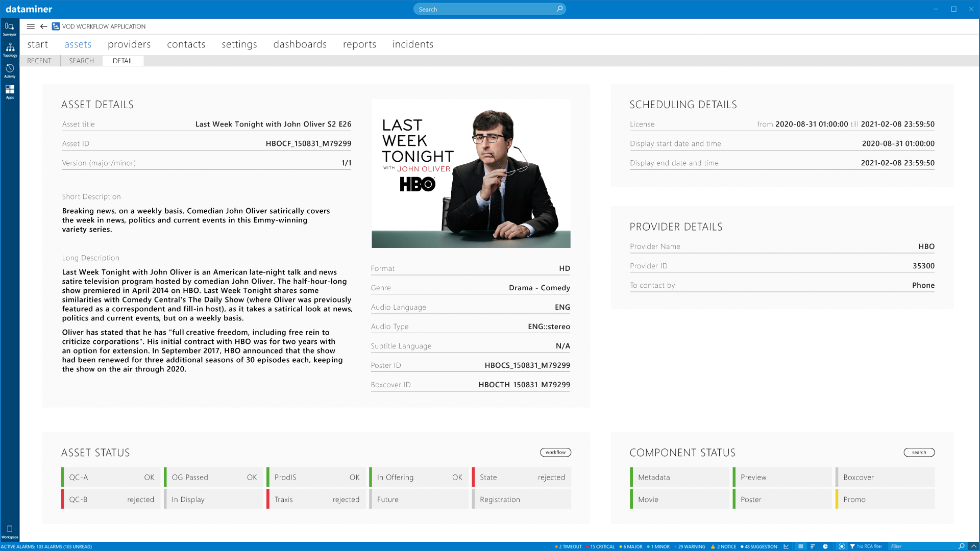Click the In Display status tile
This screenshot has width=980, height=551.
[213, 499]
